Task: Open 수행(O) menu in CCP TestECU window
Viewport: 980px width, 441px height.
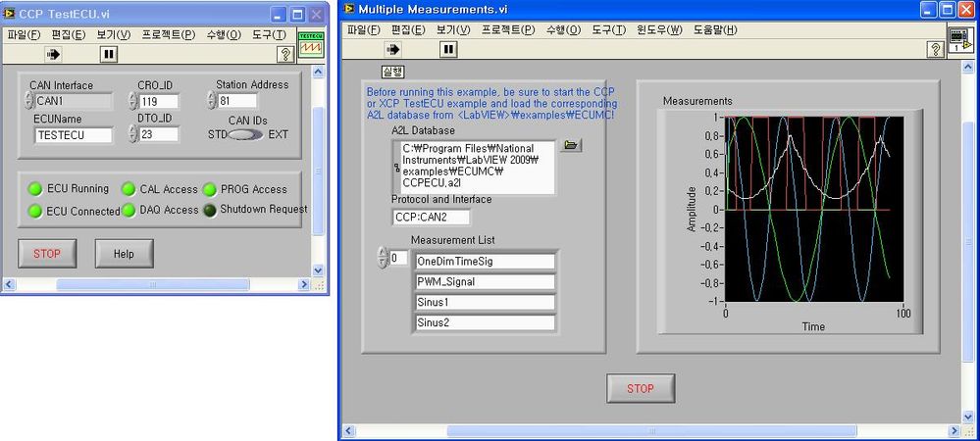Action: [224, 35]
